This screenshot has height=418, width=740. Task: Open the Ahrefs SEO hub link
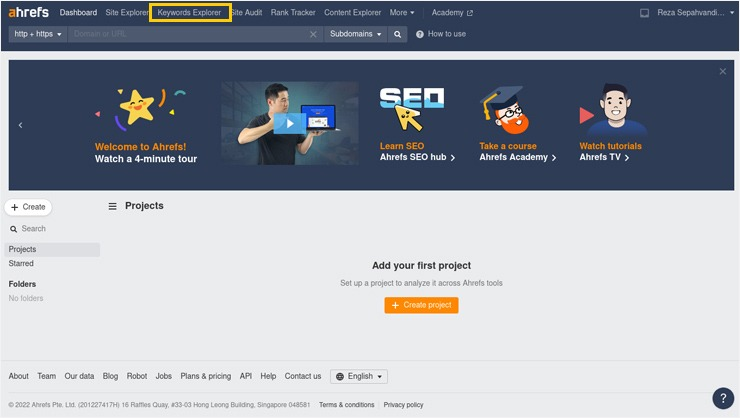[x=417, y=157]
